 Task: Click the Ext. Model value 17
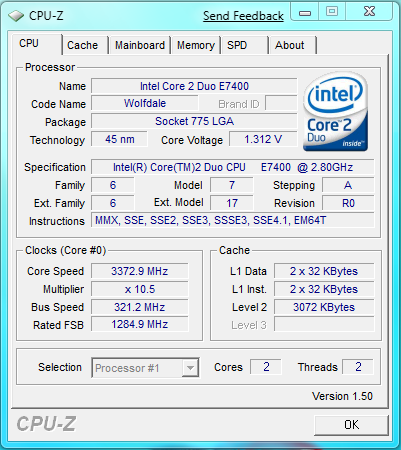[232, 203]
